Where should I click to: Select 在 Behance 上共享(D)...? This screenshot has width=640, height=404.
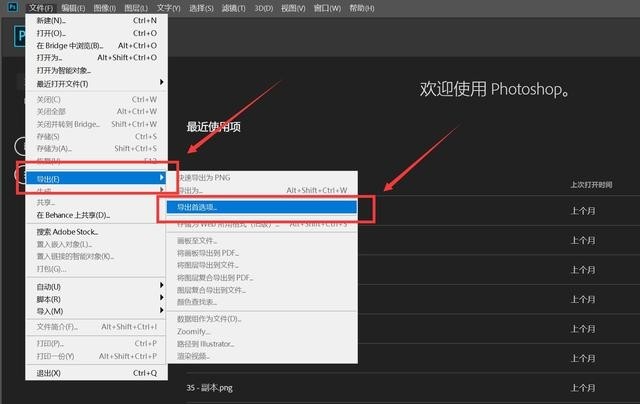click(96, 215)
